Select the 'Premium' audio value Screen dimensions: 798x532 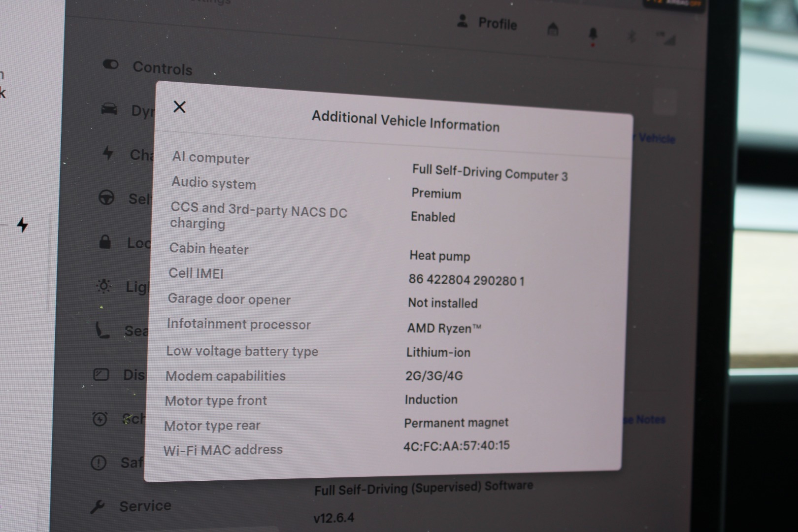tap(436, 194)
